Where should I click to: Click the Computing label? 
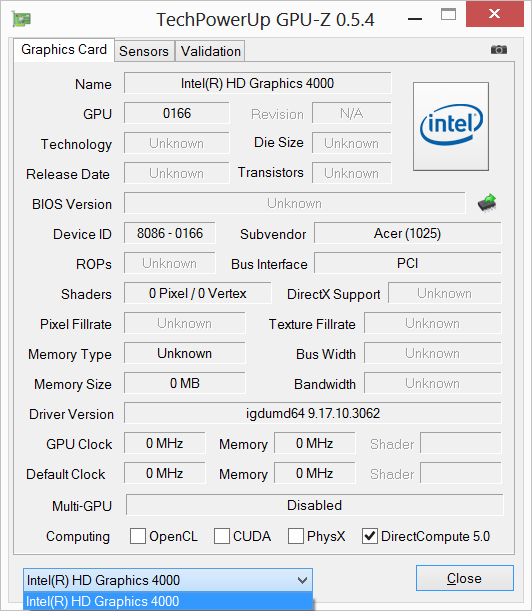tap(78, 537)
